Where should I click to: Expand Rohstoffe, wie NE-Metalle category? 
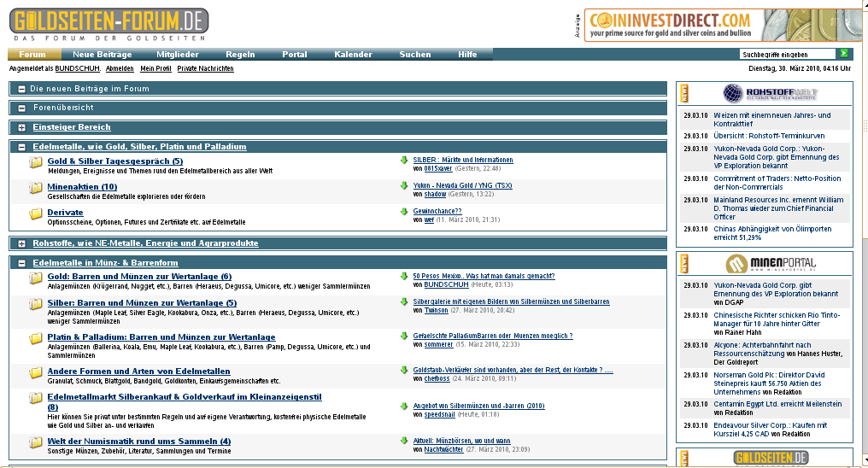tap(21, 243)
